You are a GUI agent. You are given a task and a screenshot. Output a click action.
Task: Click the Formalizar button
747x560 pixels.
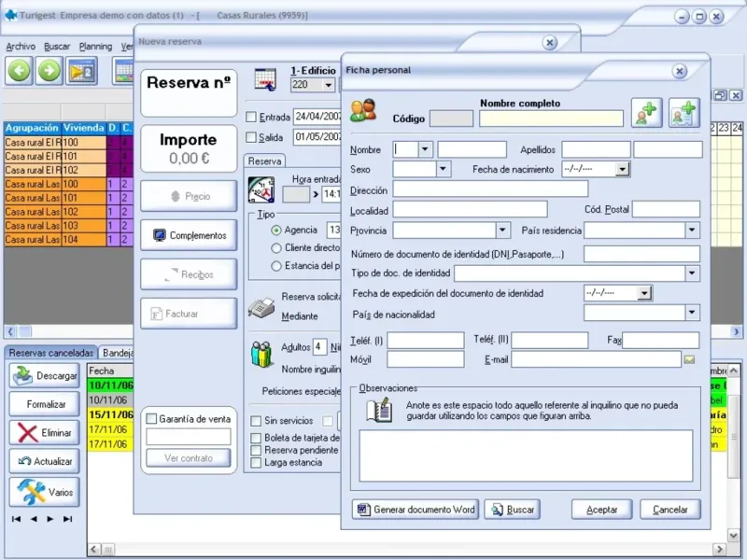[x=44, y=404]
